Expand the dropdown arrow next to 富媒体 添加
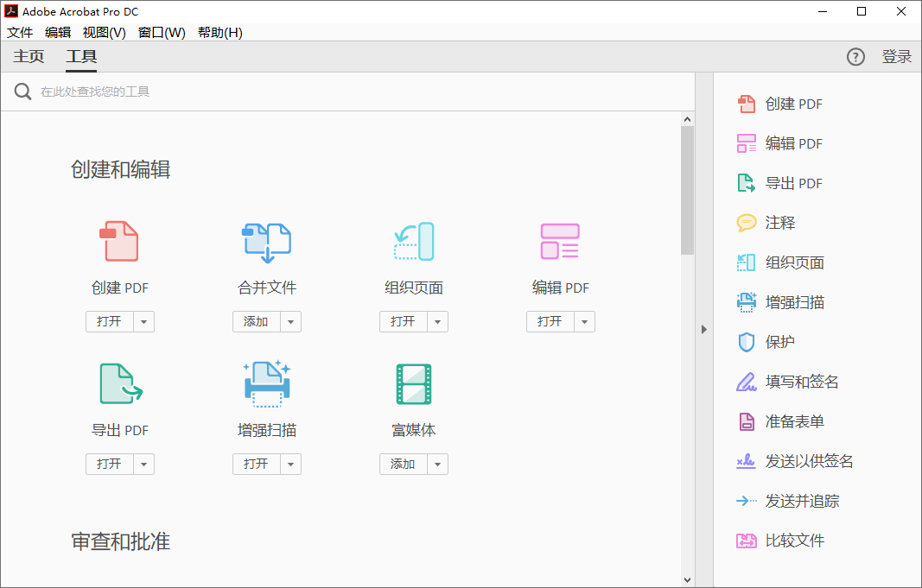 click(437, 464)
